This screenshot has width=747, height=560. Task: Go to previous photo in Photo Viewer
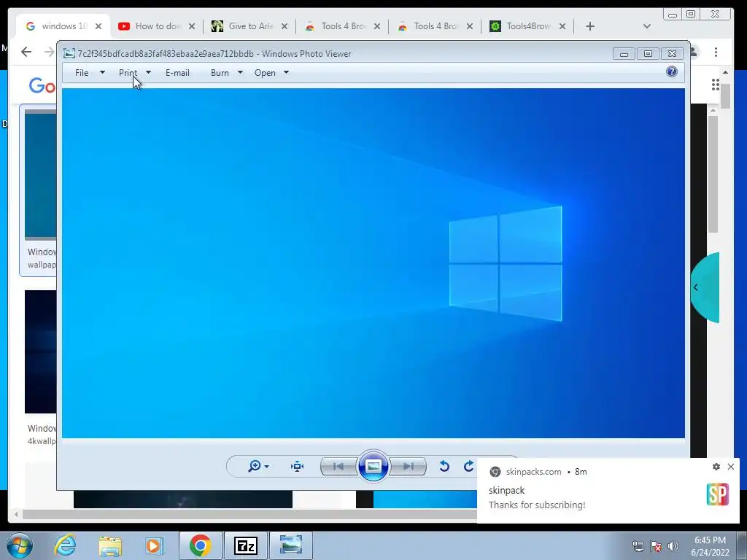(338, 466)
